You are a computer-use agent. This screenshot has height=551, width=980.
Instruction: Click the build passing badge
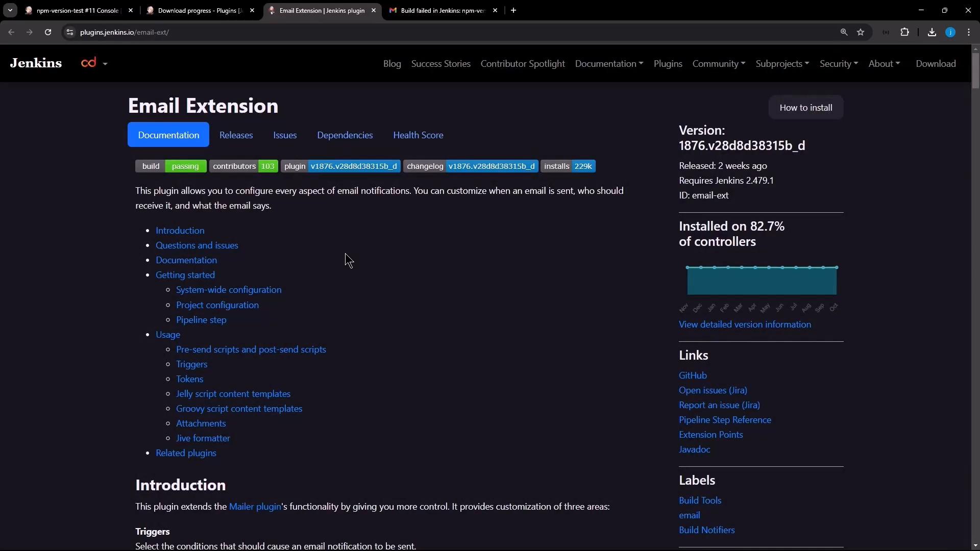tap(170, 166)
